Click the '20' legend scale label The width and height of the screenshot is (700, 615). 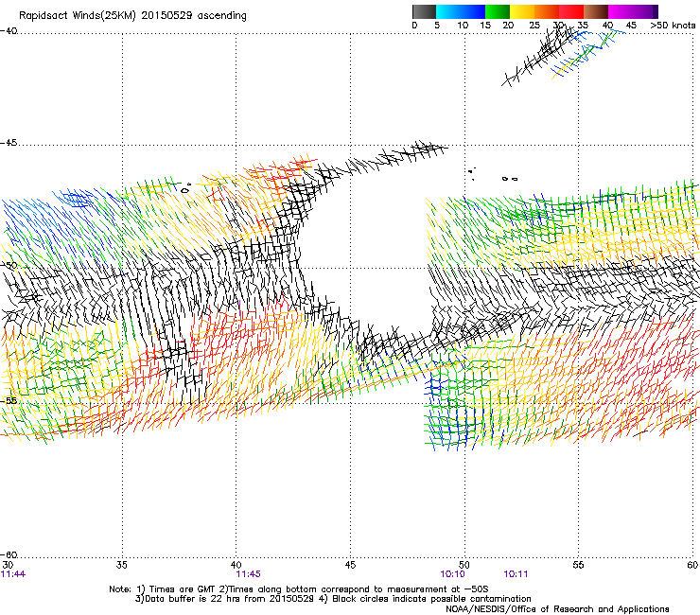tap(508, 26)
